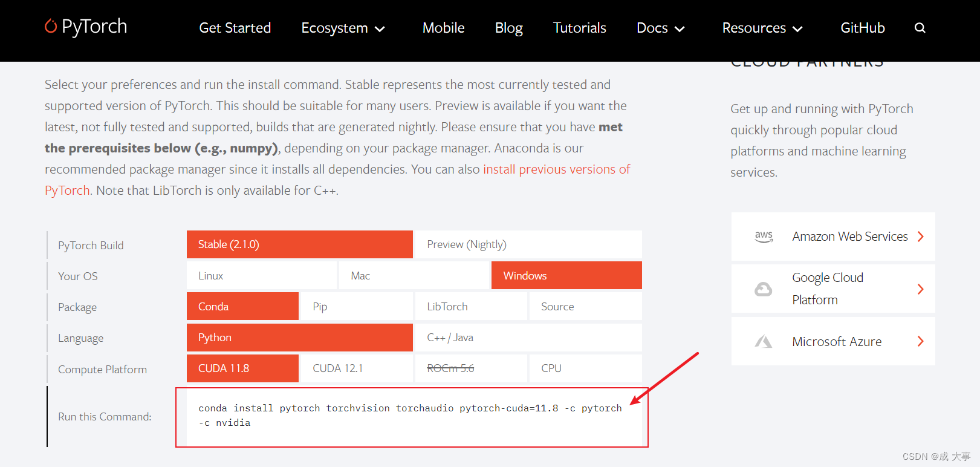Expand the Ecosystem dropdown menu
The width and height of the screenshot is (980, 467).
click(x=343, y=28)
